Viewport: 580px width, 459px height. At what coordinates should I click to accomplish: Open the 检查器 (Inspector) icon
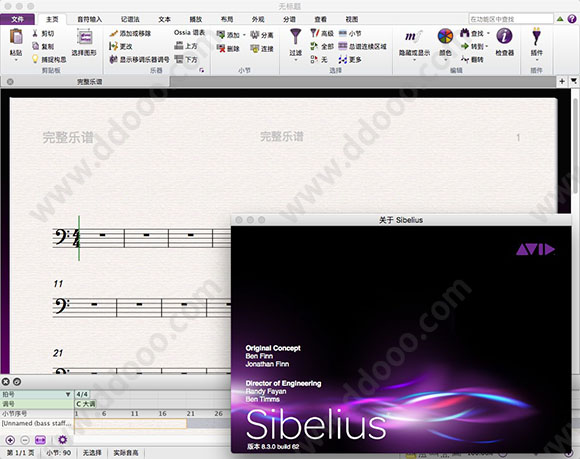pyautogui.click(x=505, y=36)
